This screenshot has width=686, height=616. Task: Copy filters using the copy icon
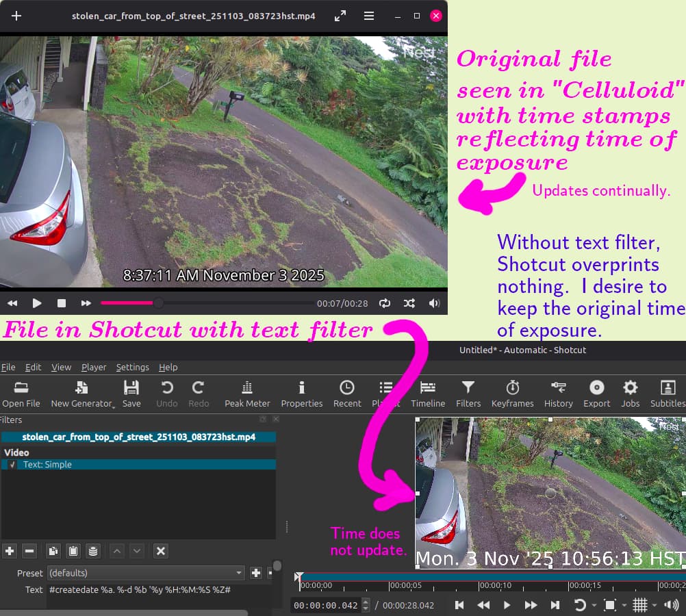53,550
